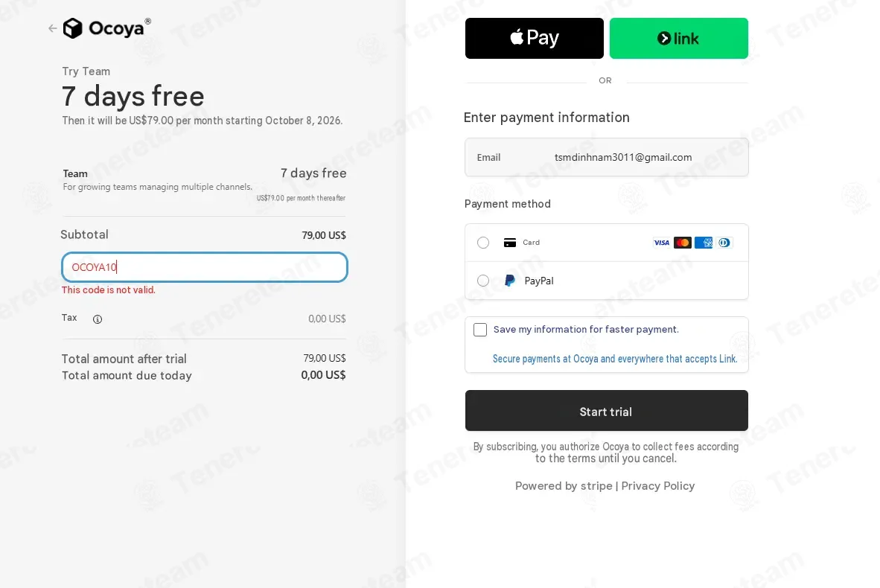Viewport: 880px width, 588px height.
Task: Click the OCOYA10 promo code field
Action: click(x=204, y=267)
